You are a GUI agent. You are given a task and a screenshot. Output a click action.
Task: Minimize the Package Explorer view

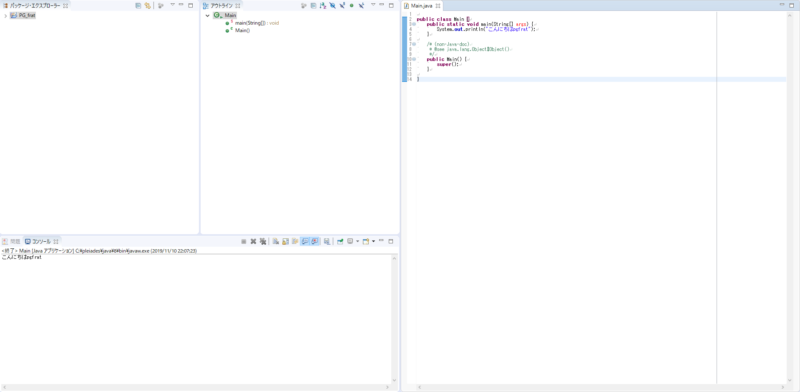click(x=181, y=5)
